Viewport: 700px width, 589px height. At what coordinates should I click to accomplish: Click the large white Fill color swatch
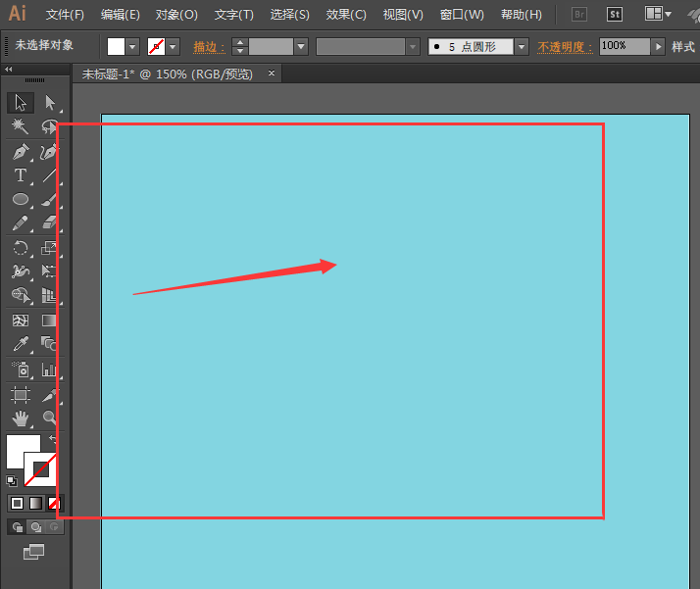tap(20, 450)
